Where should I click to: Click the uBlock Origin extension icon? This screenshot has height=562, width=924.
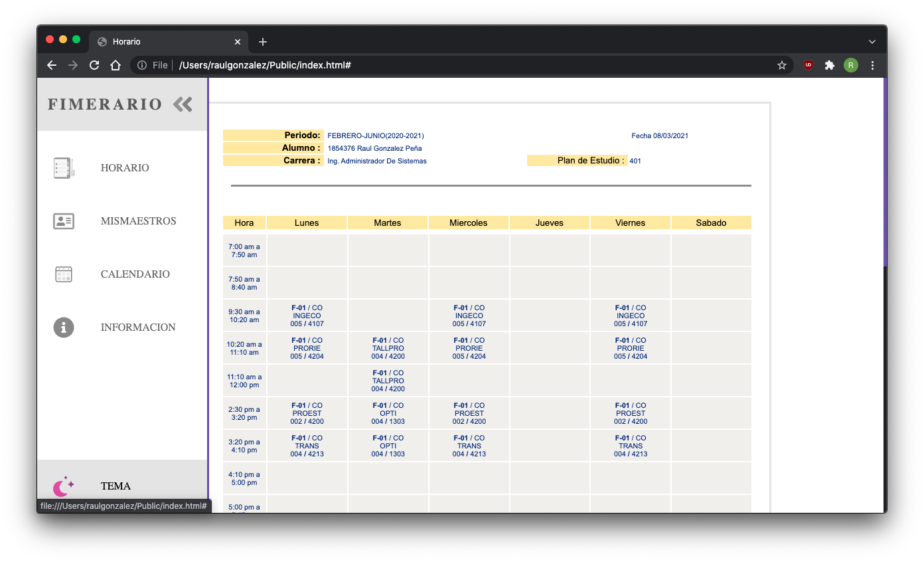tap(808, 65)
